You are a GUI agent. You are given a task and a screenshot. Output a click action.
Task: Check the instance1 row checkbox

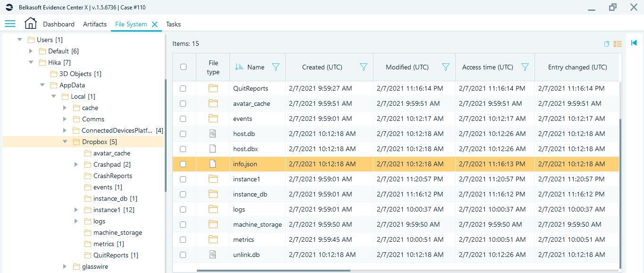pyautogui.click(x=183, y=179)
